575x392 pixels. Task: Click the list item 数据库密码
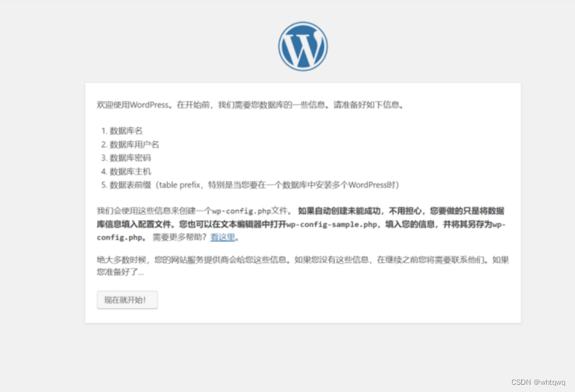130,158
